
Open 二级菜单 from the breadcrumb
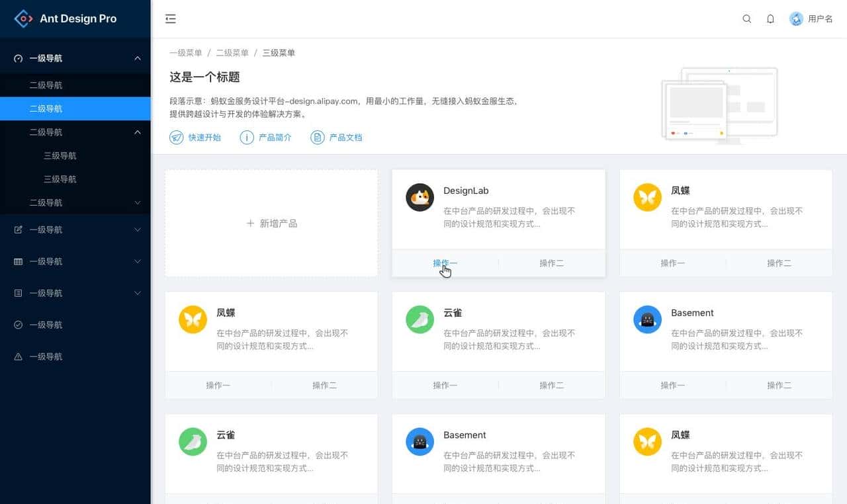[x=232, y=52]
